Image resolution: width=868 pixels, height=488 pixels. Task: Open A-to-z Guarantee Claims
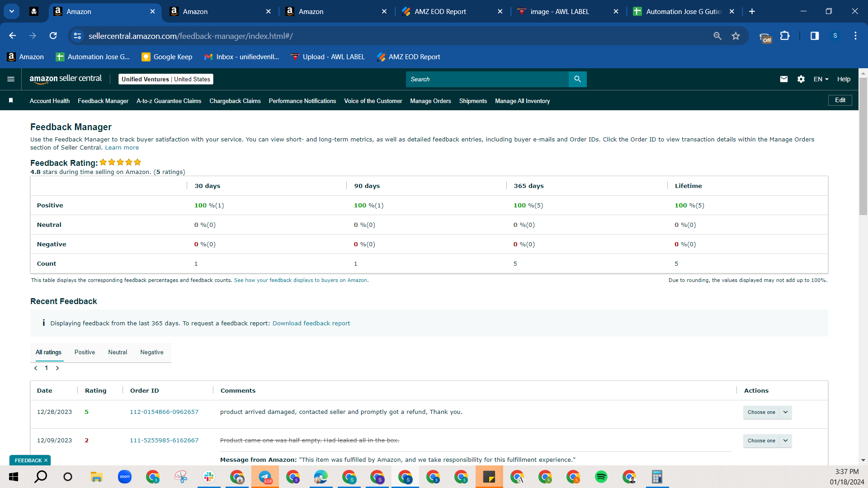pyautogui.click(x=169, y=101)
